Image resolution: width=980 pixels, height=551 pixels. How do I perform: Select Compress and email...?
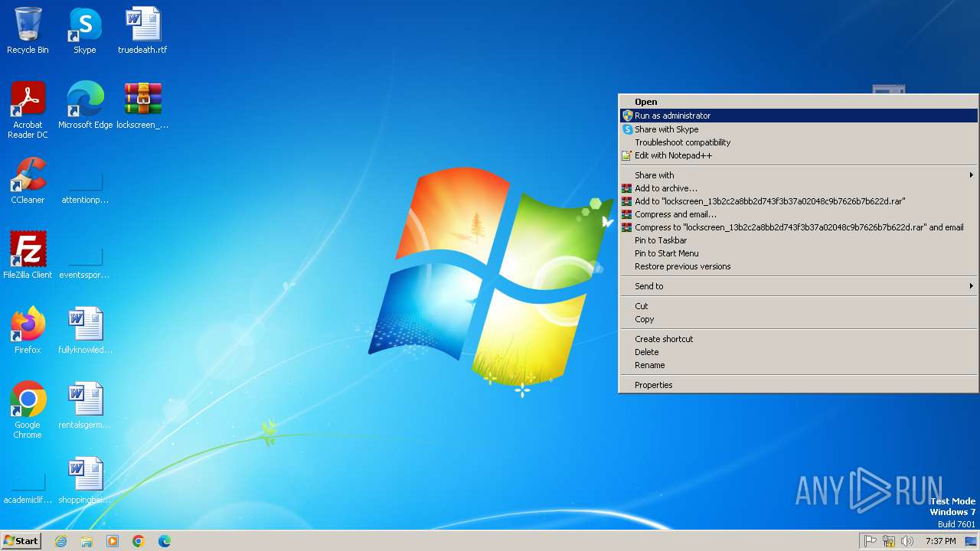point(799,214)
